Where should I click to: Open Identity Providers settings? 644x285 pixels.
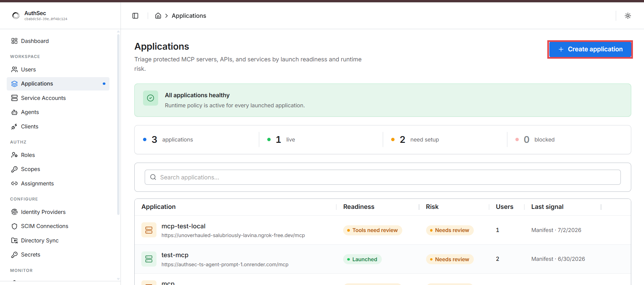point(58,212)
